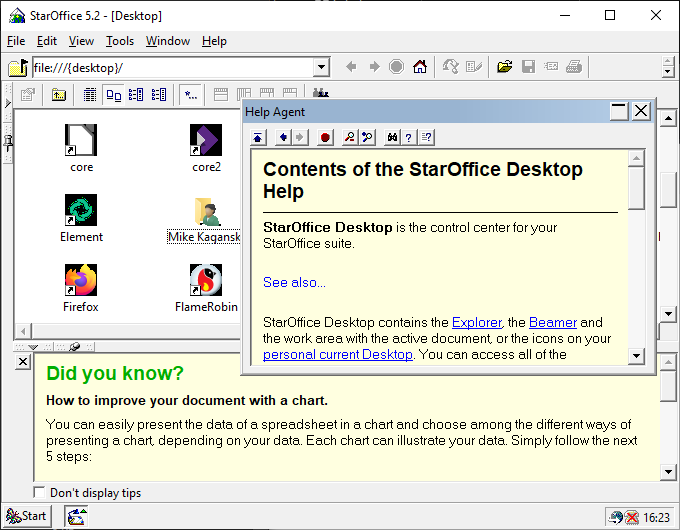Toggle the pushpin above the tips pane
680x530 pixels.
(75, 347)
